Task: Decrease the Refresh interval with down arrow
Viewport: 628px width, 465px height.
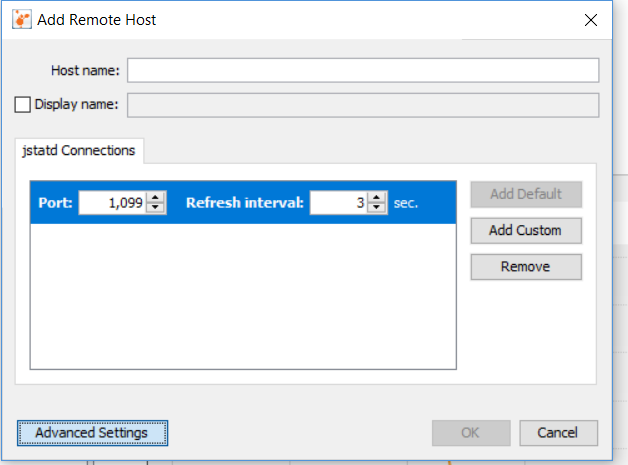Action: point(376,208)
